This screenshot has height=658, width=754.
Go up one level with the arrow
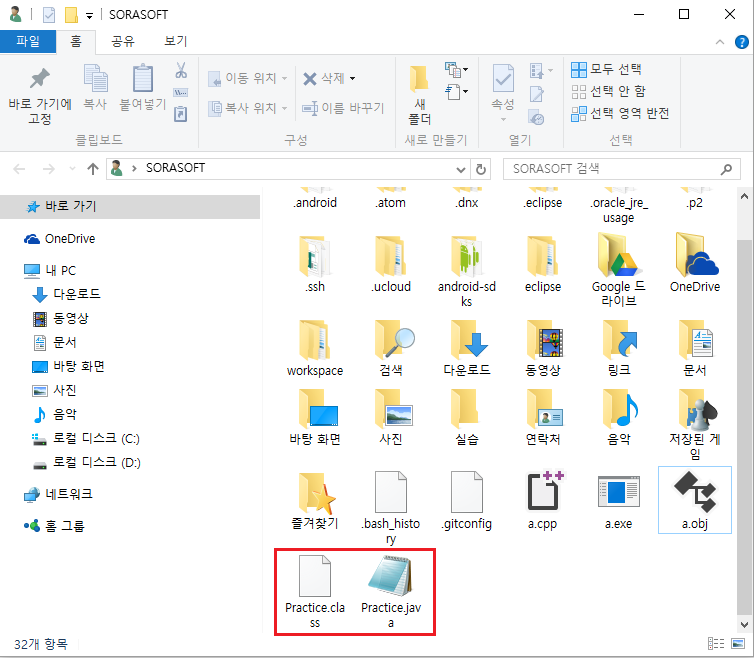point(93,168)
